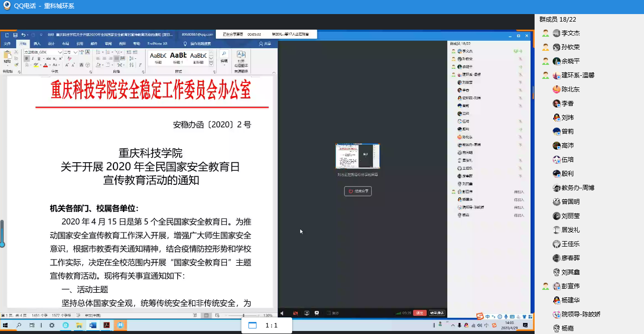Image resolution: width=644 pixels, height=334 pixels.
Task: Open Adobe Acrobat icon on shared taskbar
Action: point(106,325)
